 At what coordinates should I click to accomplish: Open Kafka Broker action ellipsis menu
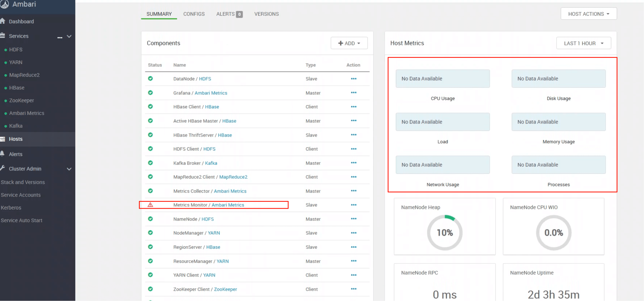coord(353,163)
